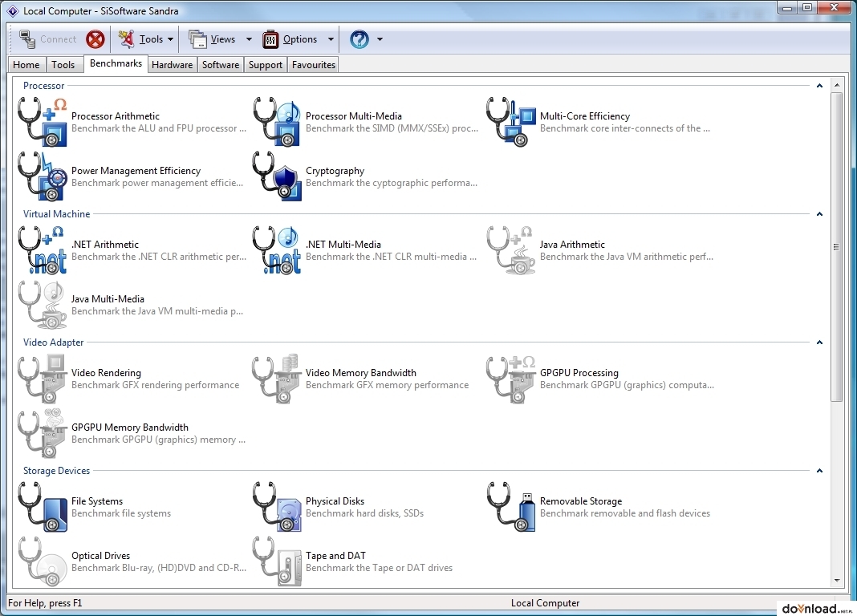Select the Cryptography benchmark shield icon
The height and width of the screenshot is (616, 857).
pos(277,176)
